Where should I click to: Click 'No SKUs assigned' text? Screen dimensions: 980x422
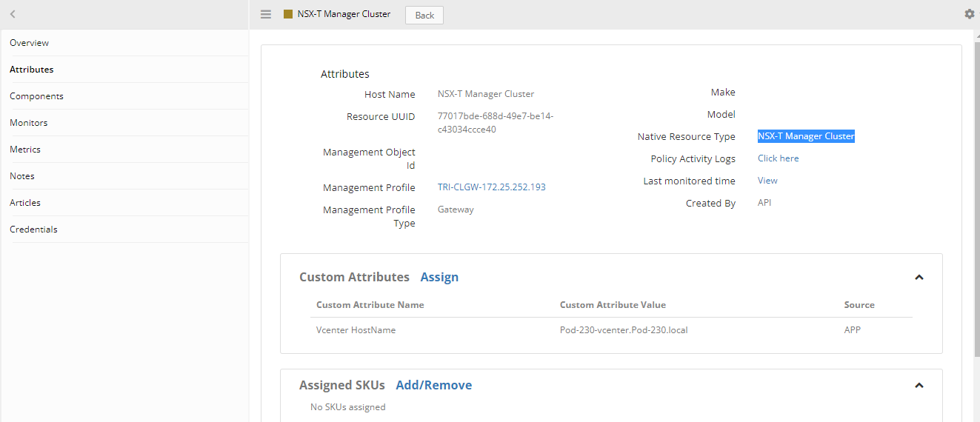coord(348,407)
